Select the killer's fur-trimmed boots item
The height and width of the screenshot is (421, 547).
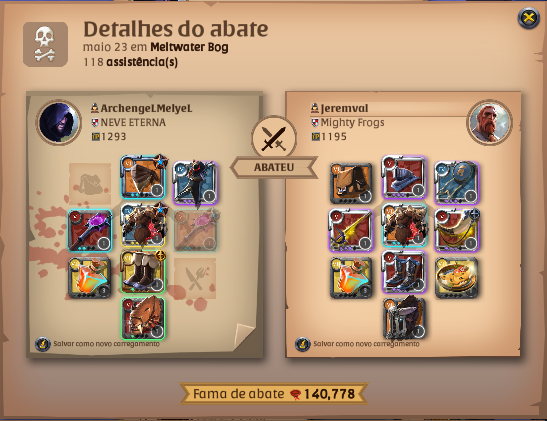click(x=143, y=271)
